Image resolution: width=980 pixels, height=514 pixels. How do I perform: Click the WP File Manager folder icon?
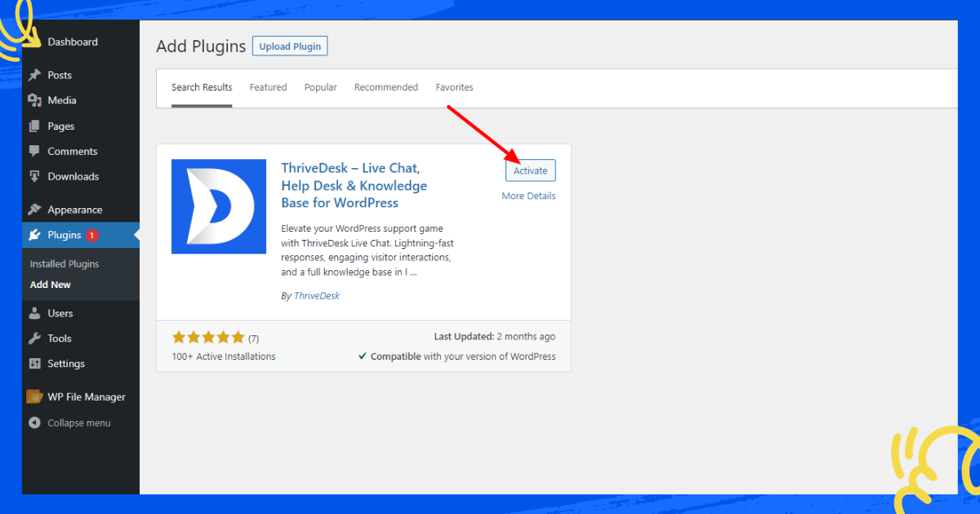(34, 397)
